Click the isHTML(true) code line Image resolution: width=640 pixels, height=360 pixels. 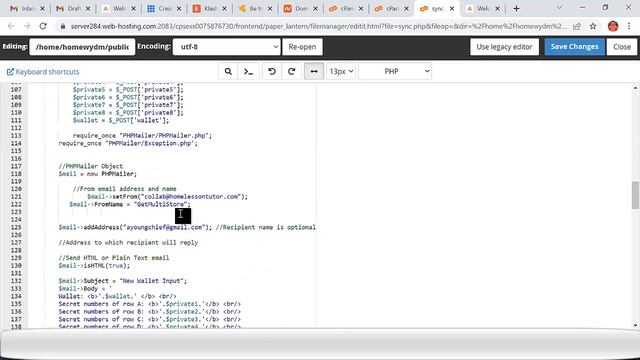pyautogui.click(x=94, y=266)
